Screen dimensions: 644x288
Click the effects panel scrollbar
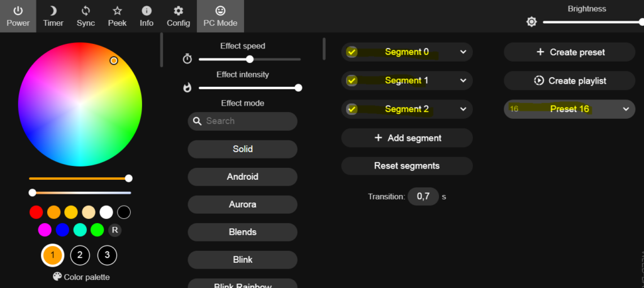click(x=324, y=49)
